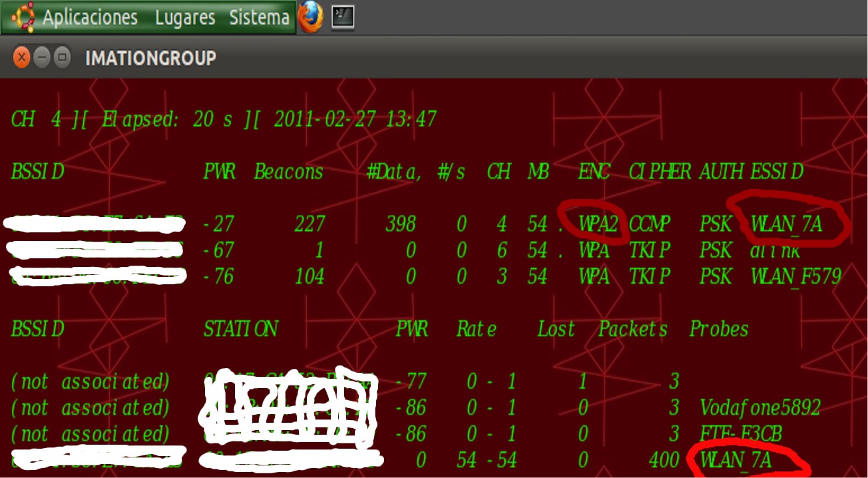
Task: Minimize the IMATIONGROUP terminal window
Action: click(x=42, y=57)
